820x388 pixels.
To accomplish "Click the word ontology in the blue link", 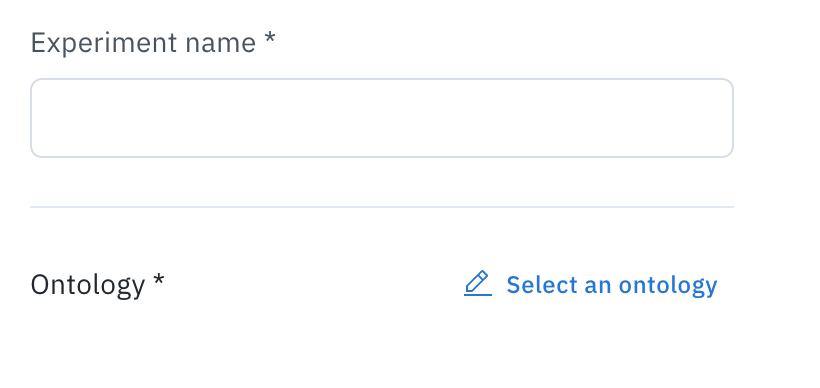I will point(668,286).
